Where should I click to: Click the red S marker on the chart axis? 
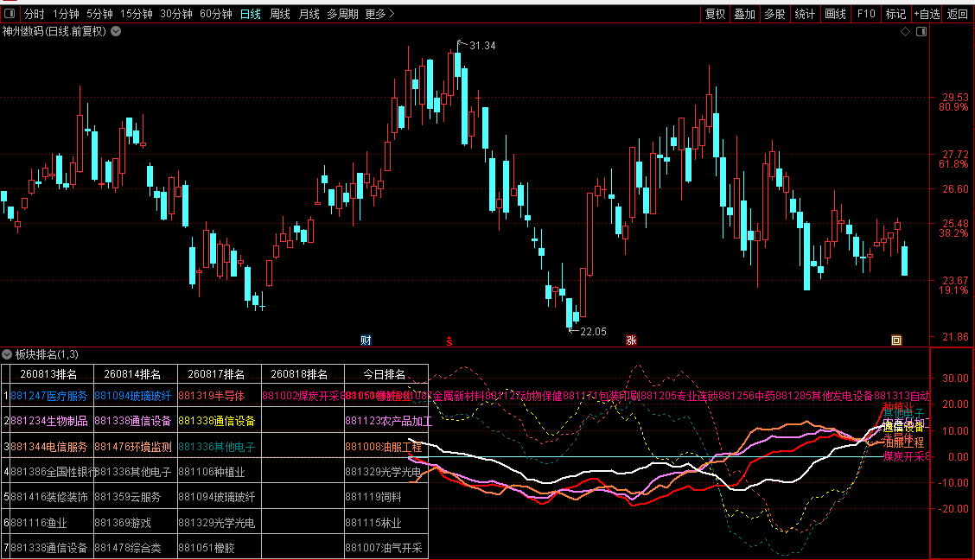[x=449, y=341]
